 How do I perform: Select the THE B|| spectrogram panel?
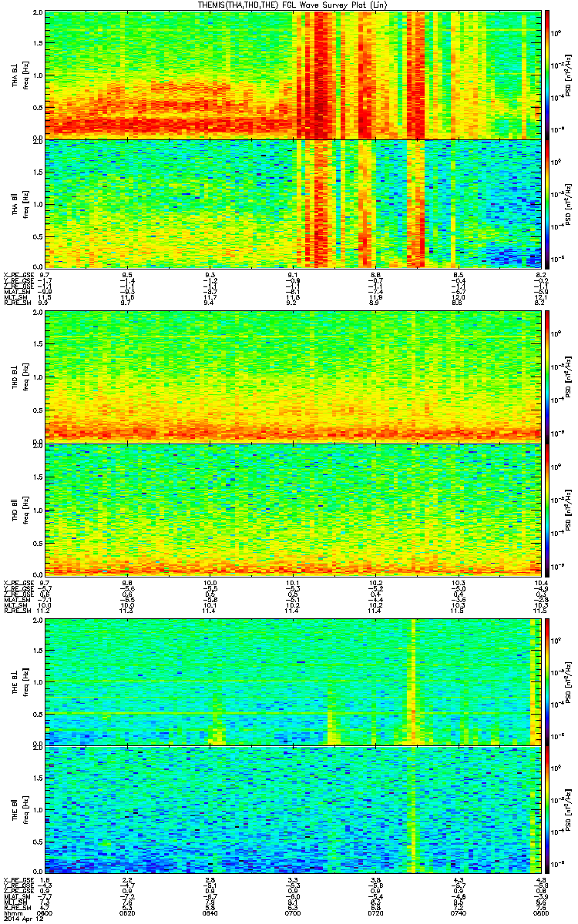click(294, 810)
